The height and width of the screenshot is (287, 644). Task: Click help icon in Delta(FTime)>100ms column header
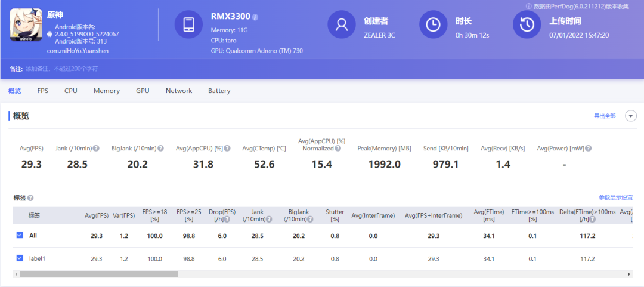point(592,220)
